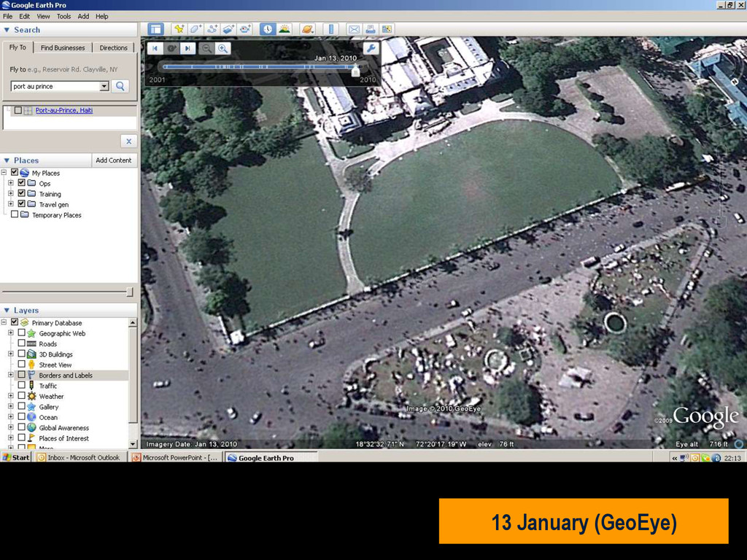
Task: Open the Help menu
Action: coord(102,16)
